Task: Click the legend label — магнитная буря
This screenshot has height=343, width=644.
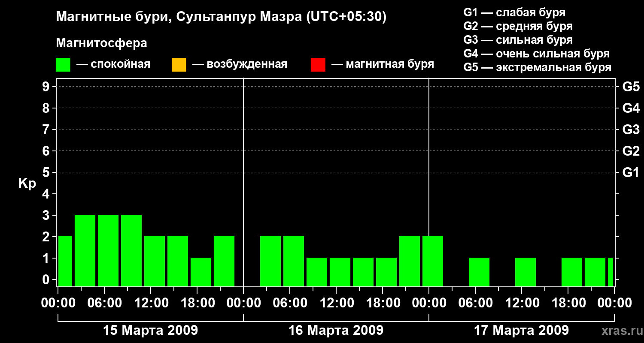Action: pos(383,65)
